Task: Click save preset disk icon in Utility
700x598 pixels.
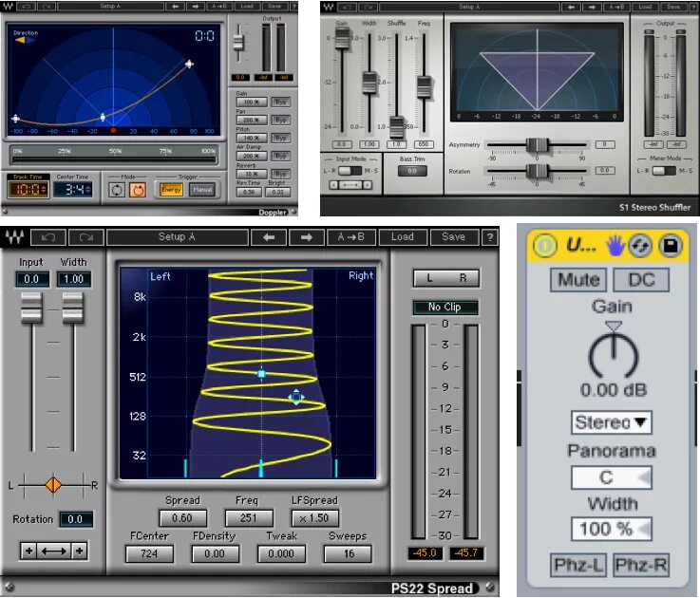Action: (671, 246)
